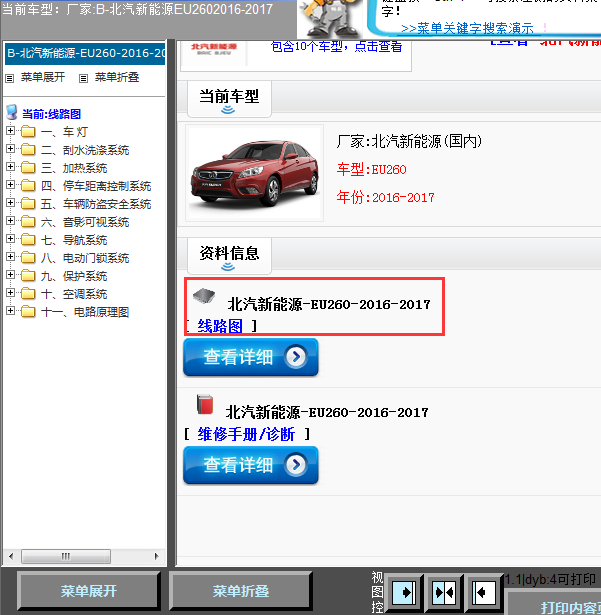Click the red book icon for 维修手册 entry
Screen dimensions: 601x615
205,405
